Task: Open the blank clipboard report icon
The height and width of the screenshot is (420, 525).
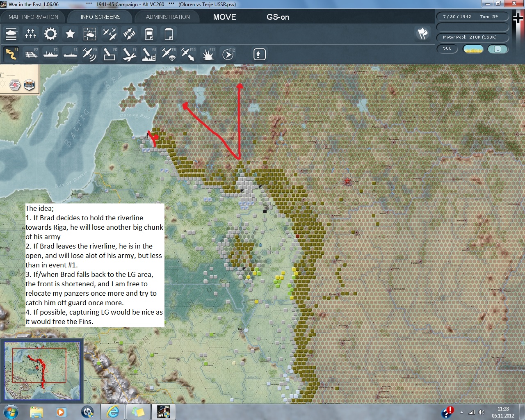Action: pyautogui.click(x=169, y=34)
